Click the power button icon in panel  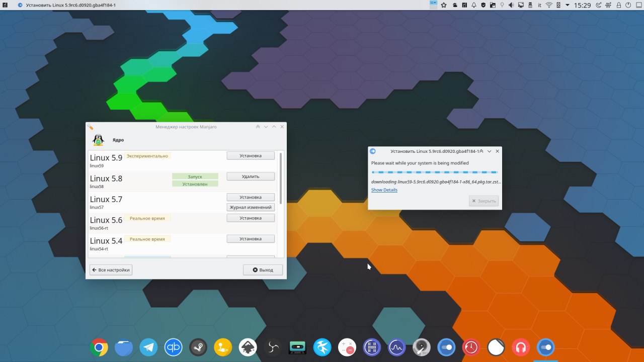pyautogui.click(x=628, y=5)
